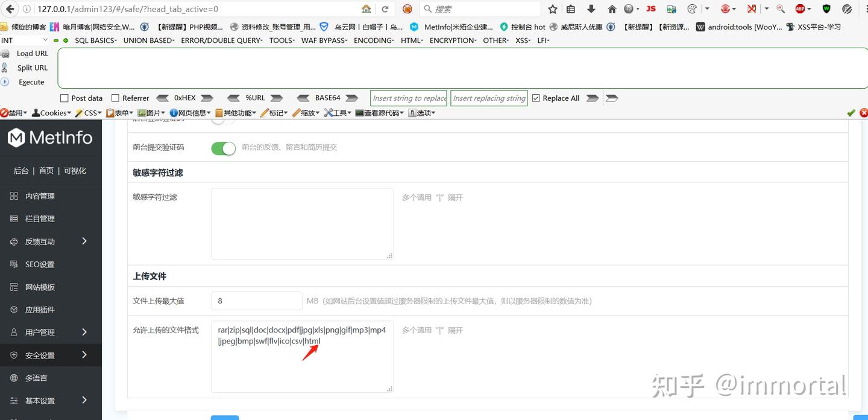Image resolution: width=868 pixels, height=420 pixels.
Task: Click the XSS平台-学习 bookmark
Action: coord(814,27)
